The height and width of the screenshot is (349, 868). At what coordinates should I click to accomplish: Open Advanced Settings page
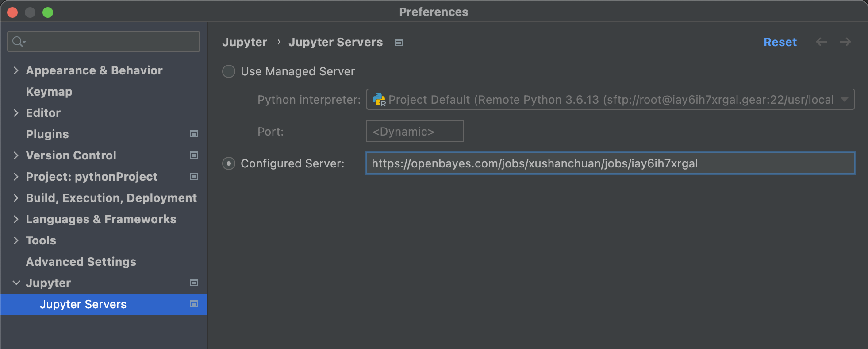tap(81, 262)
